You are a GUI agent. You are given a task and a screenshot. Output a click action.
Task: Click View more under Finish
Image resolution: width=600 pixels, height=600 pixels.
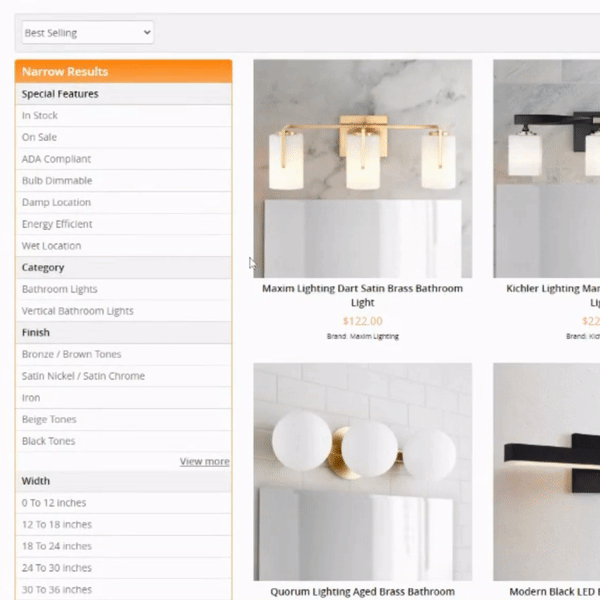pyautogui.click(x=205, y=461)
